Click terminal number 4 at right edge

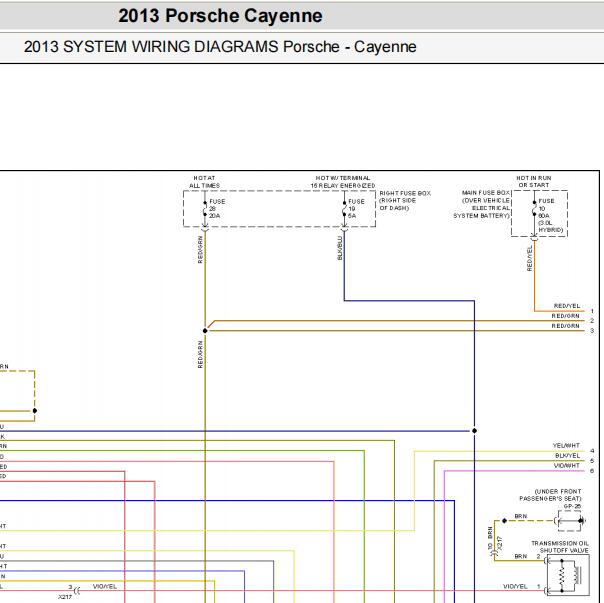click(592, 450)
